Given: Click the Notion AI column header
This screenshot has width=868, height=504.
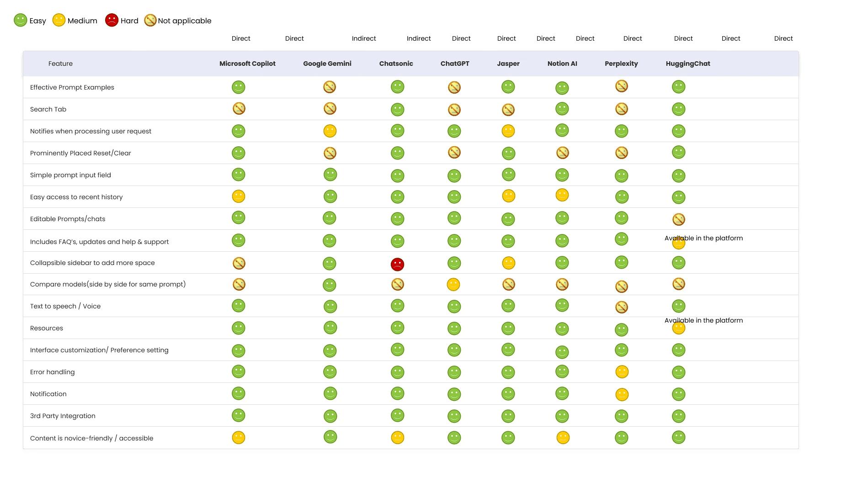Looking at the screenshot, I should click(562, 64).
